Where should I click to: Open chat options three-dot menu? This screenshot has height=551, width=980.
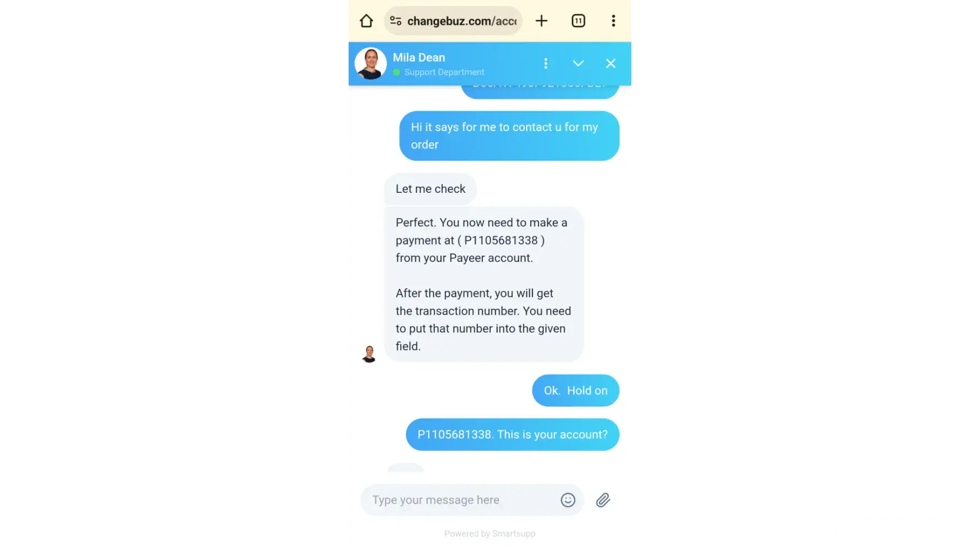point(546,63)
